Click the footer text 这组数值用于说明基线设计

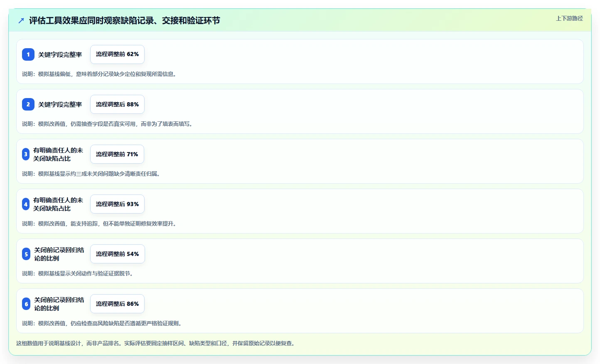click(156, 343)
